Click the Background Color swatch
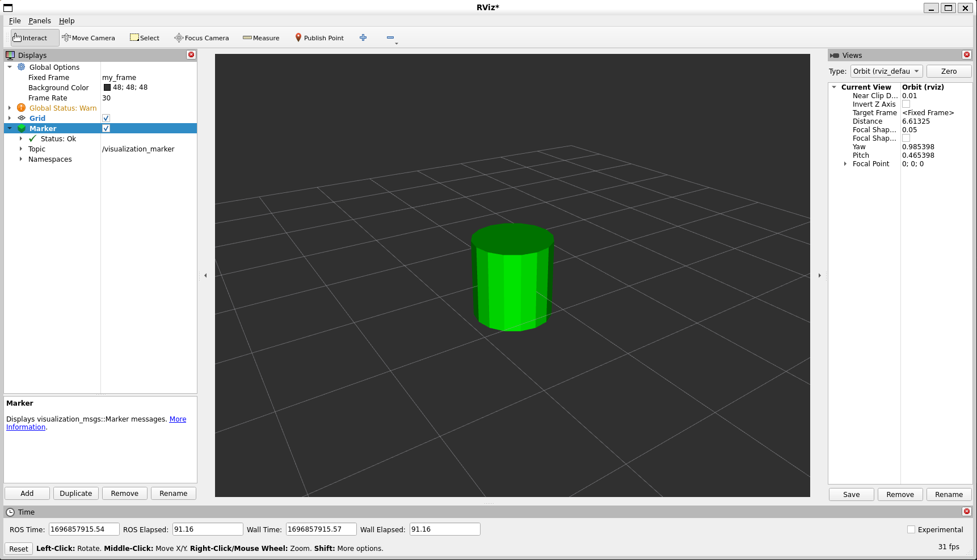The height and width of the screenshot is (560, 977). [107, 87]
